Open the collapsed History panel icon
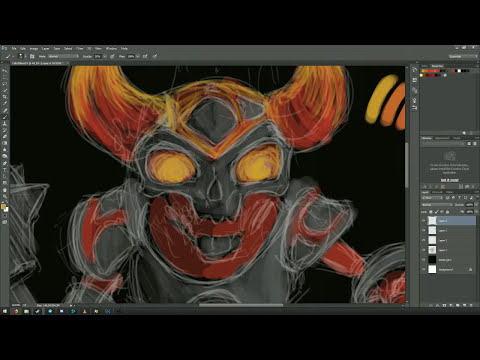 click(x=414, y=70)
